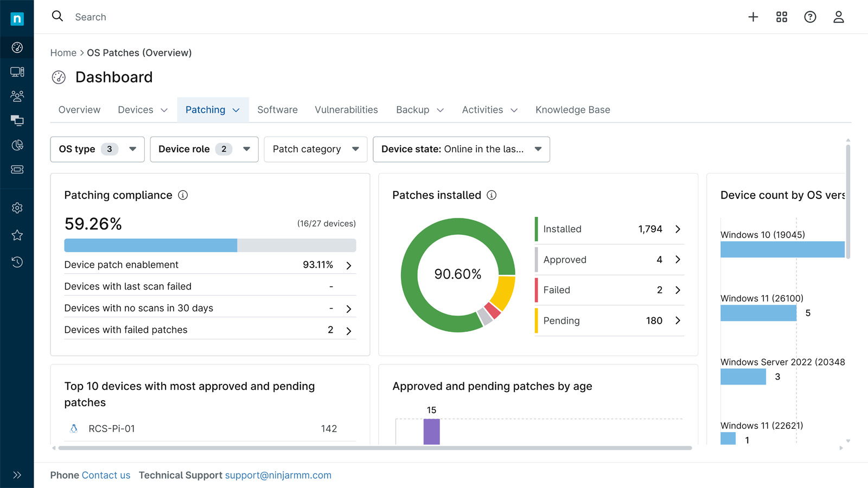Image resolution: width=868 pixels, height=488 pixels.
Task: Click the NinjaOne logo in the sidebar
Action: click(17, 19)
